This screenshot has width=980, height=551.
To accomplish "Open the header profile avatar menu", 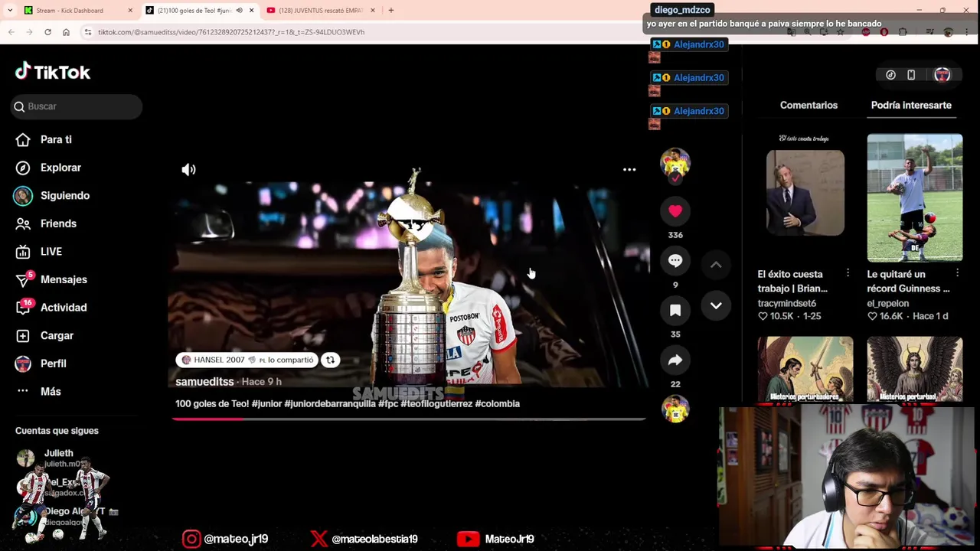I will [x=942, y=75].
